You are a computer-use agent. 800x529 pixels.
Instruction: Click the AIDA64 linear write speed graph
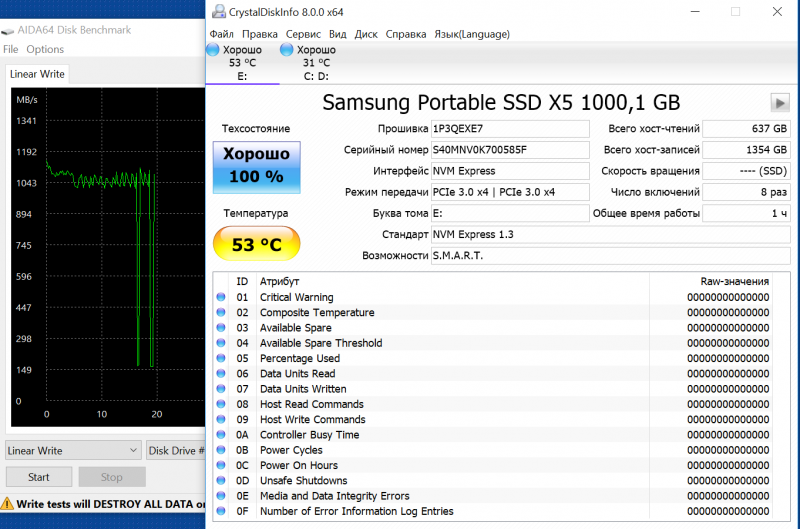[x=108, y=257]
